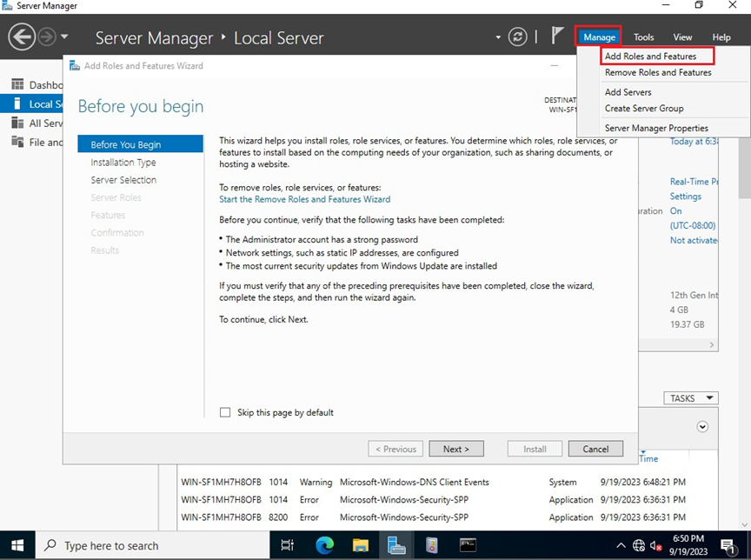Open dropdown arrow left of Refresh icon
Viewport: 751px width, 560px height.
[498, 37]
